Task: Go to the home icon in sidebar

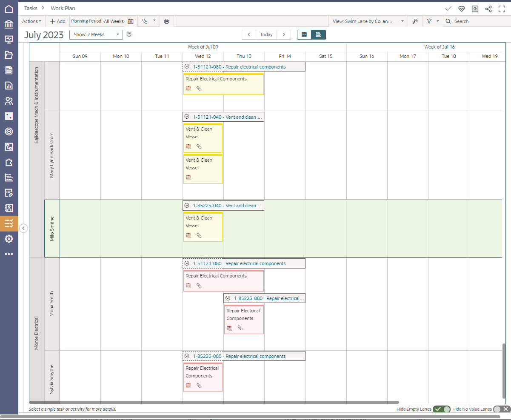Action: [9, 9]
